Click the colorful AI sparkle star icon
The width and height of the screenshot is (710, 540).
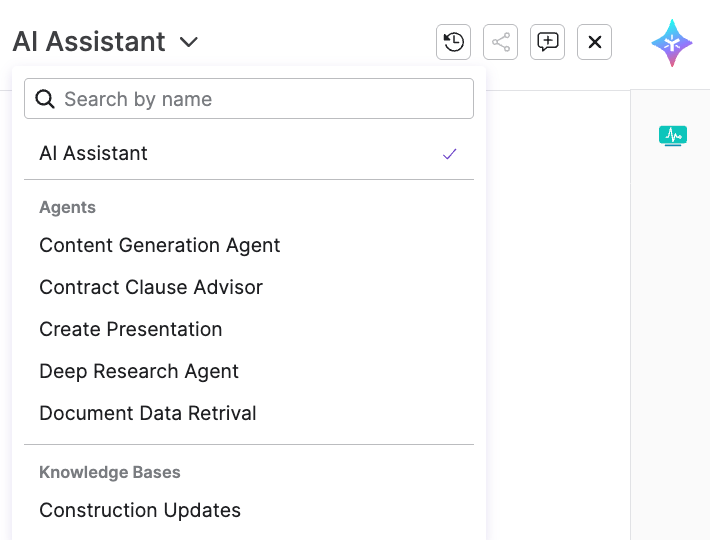672,43
